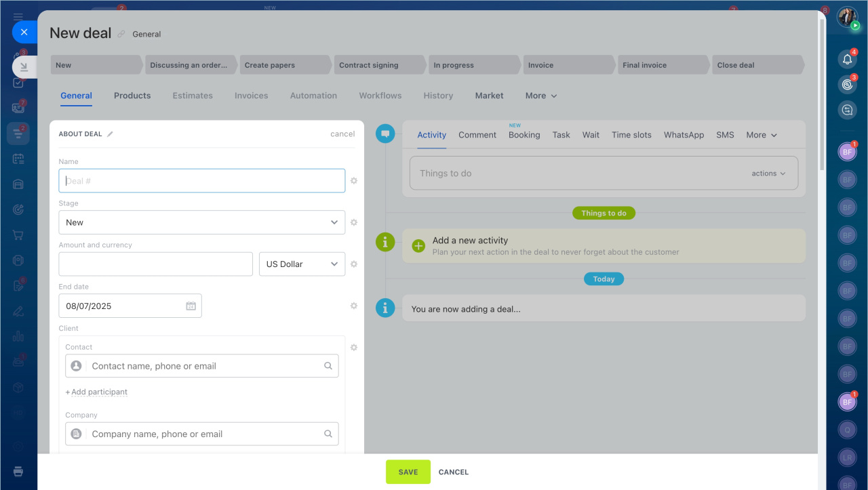Viewport: 868px width, 490px height.
Task: Click the notifications bell icon
Action: point(846,60)
